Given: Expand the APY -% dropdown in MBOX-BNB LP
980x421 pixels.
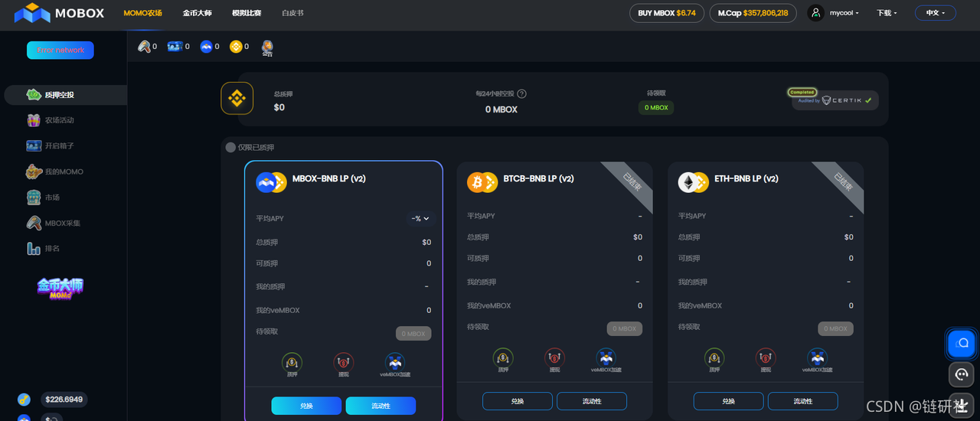Looking at the screenshot, I should (420, 218).
